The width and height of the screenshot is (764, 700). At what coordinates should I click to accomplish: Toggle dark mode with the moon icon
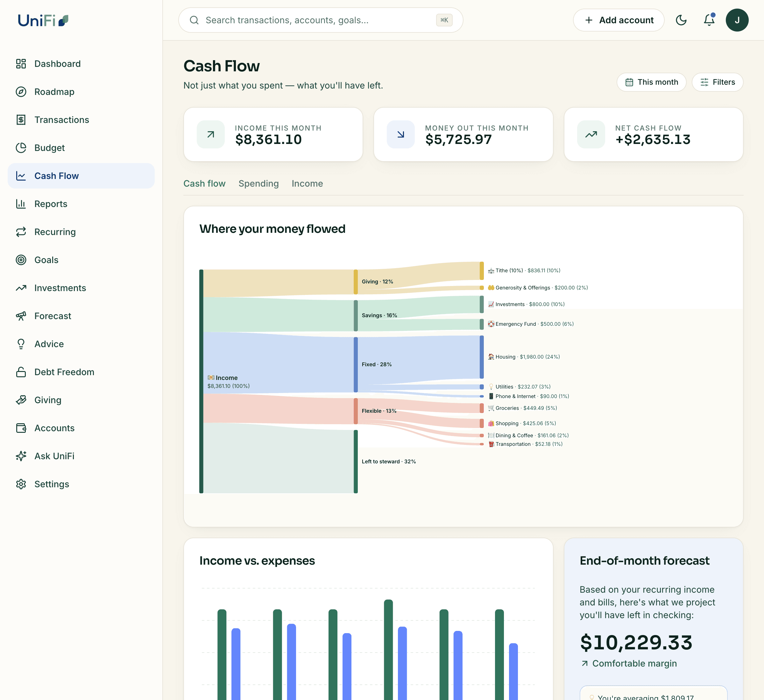681,20
